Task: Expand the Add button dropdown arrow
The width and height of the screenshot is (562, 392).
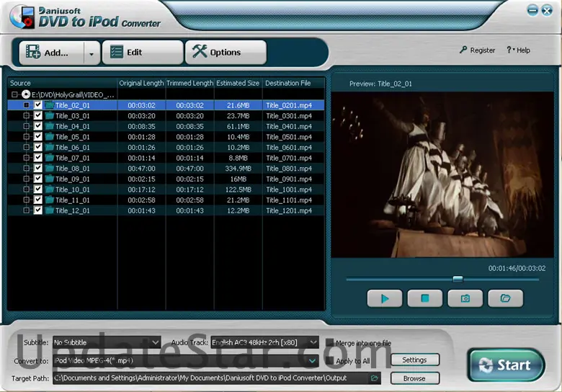Action: coord(92,53)
